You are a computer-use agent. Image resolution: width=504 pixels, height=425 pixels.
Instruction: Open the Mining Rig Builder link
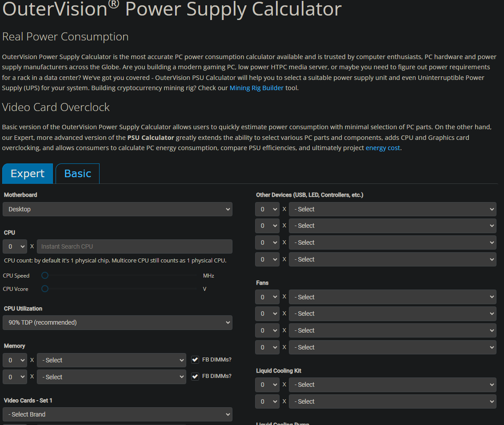coord(256,88)
